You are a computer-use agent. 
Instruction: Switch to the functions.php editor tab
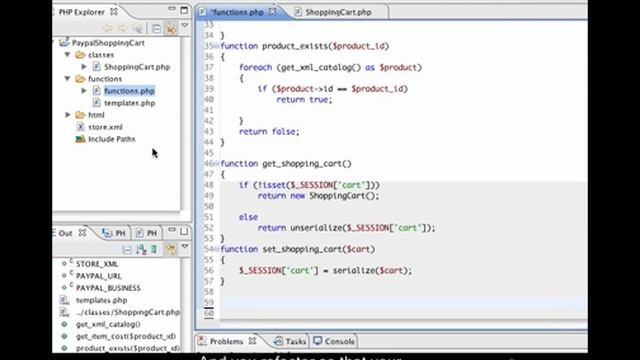[x=237, y=12]
